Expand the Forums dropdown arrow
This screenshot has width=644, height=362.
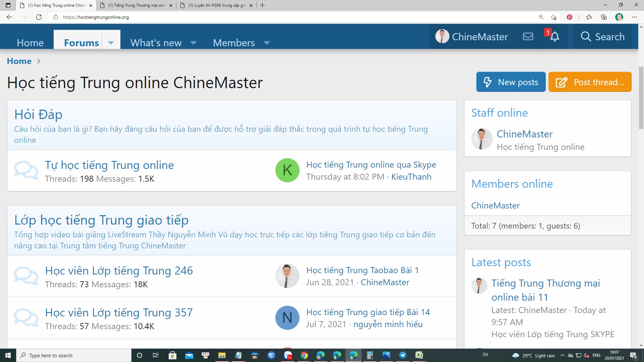tap(111, 43)
